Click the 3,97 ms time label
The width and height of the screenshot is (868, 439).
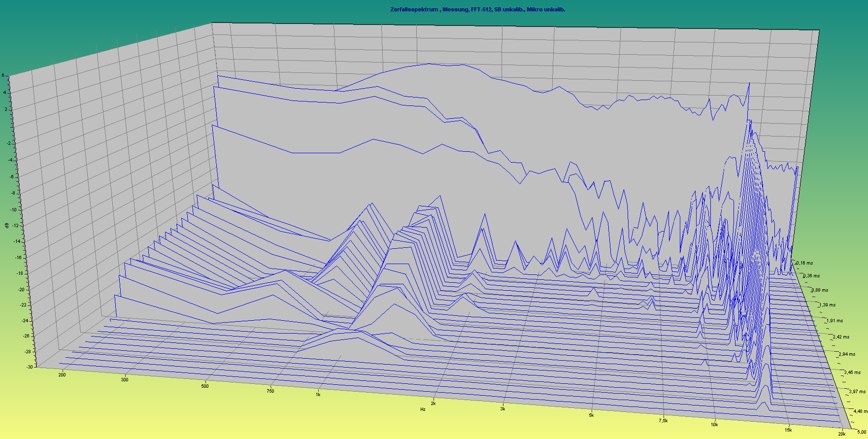[x=857, y=392]
